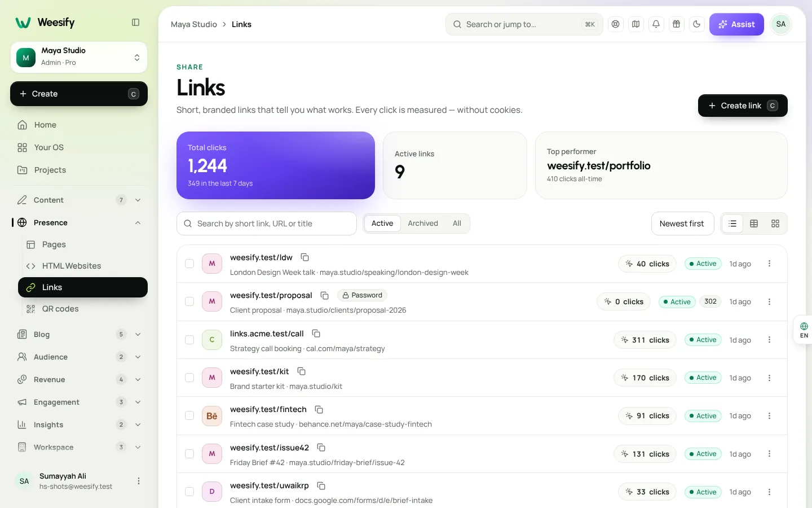Toggle dark mode moon icon
Image resolution: width=812 pixels, height=508 pixels.
696,24
